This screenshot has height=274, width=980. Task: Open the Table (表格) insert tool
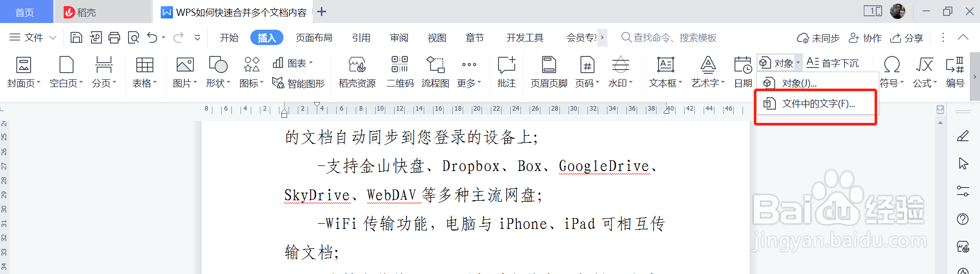(144, 72)
